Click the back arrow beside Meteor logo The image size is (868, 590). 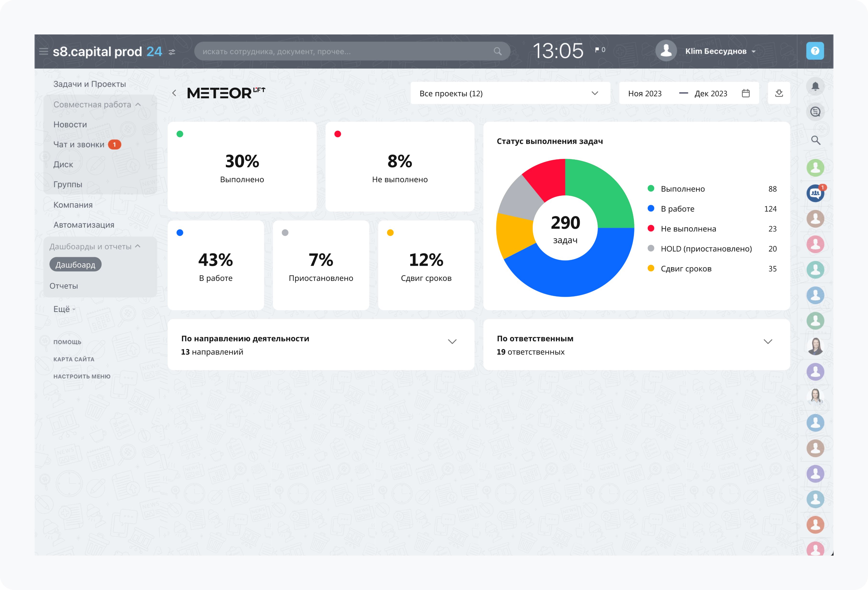coord(174,93)
